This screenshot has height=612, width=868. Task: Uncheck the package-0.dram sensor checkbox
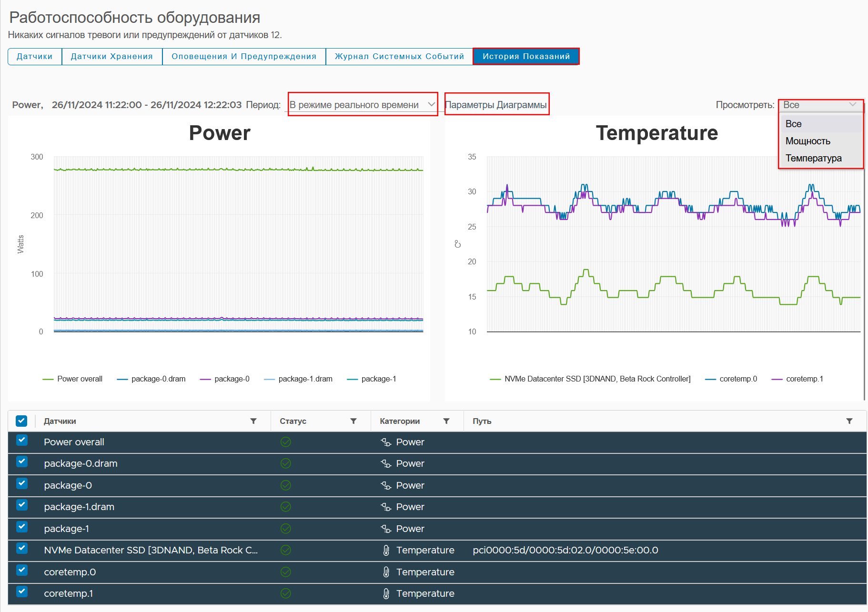point(21,462)
